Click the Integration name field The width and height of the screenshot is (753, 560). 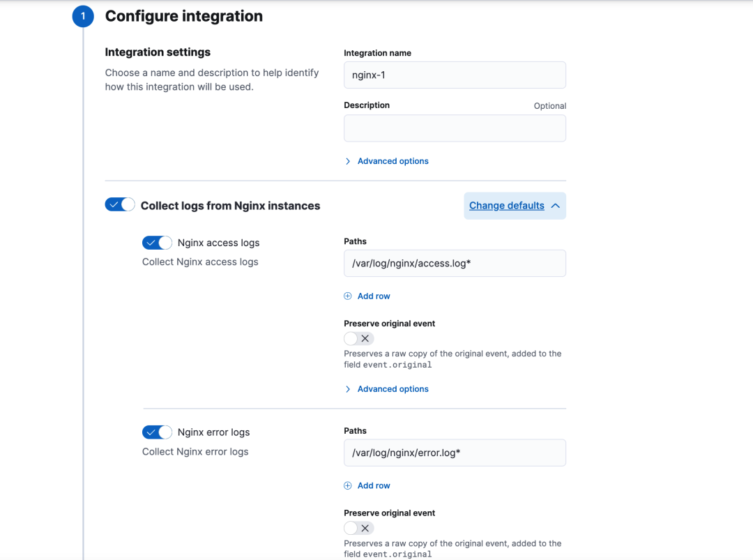pyautogui.click(x=455, y=75)
